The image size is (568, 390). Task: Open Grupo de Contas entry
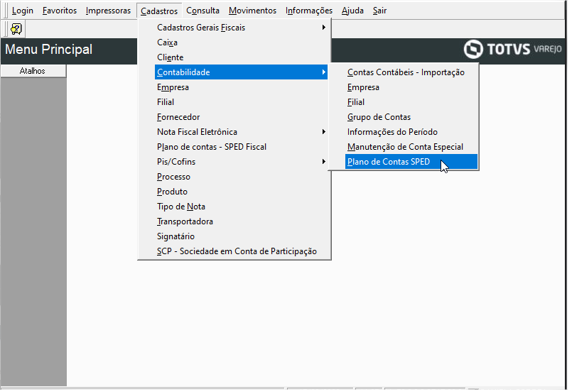pyautogui.click(x=411, y=117)
